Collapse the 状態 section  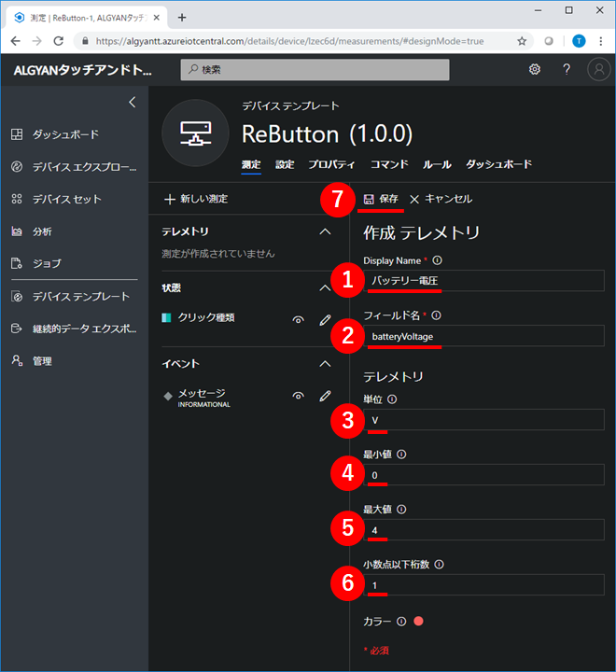tap(325, 288)
